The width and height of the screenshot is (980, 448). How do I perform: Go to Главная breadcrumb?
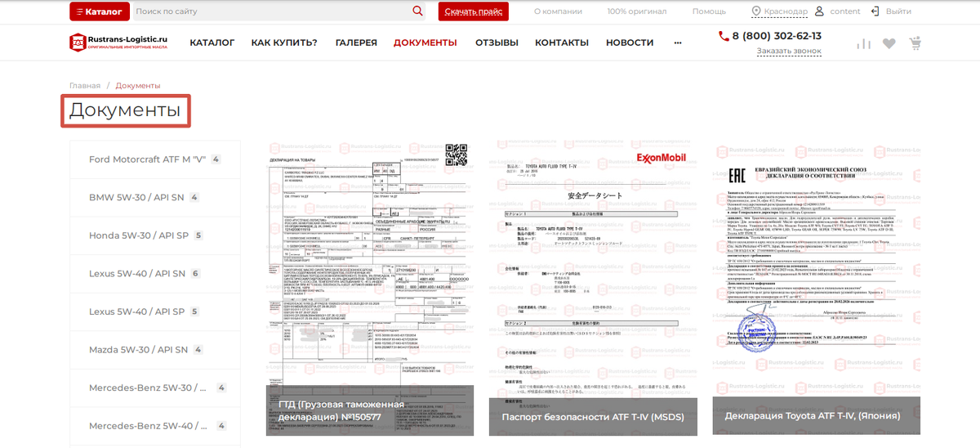pyautogui.click(x=85, y=85)
